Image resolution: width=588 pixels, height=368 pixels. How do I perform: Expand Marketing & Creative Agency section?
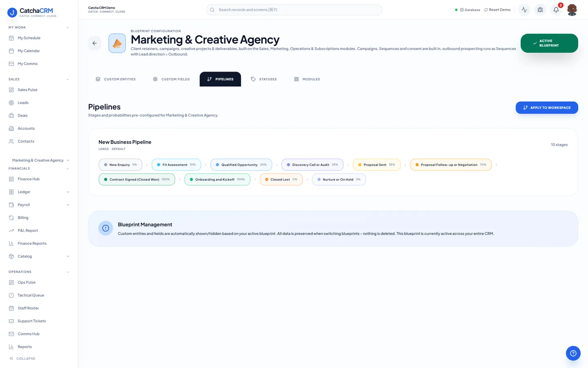[68, 160]
